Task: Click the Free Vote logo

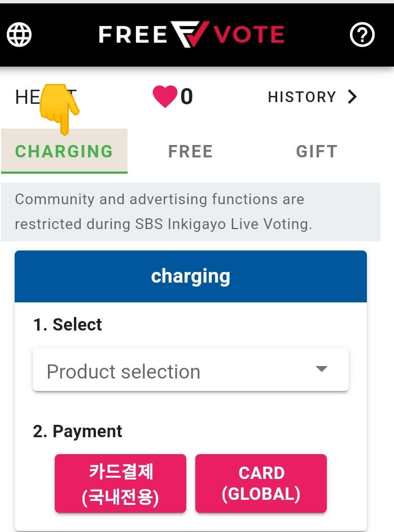Action: 191,35
